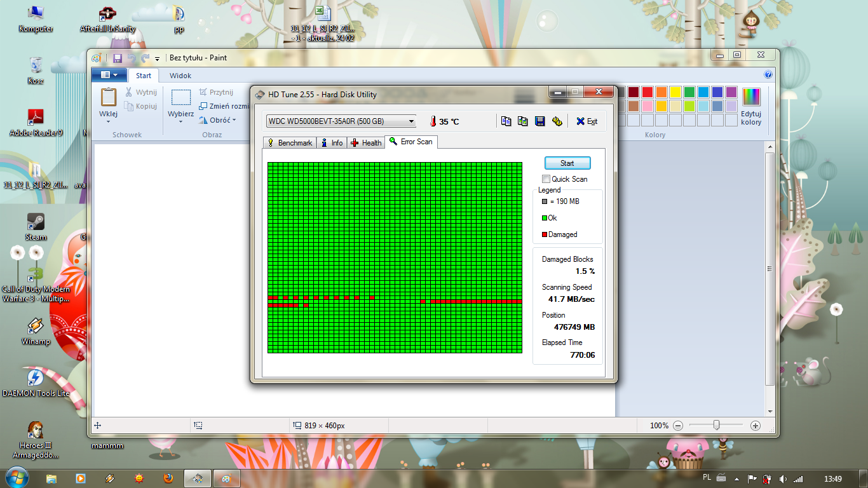Viewport: 868px width, 488px height.
Task: Enable the Quick Scan checkbox
Action: click(546, 179)
